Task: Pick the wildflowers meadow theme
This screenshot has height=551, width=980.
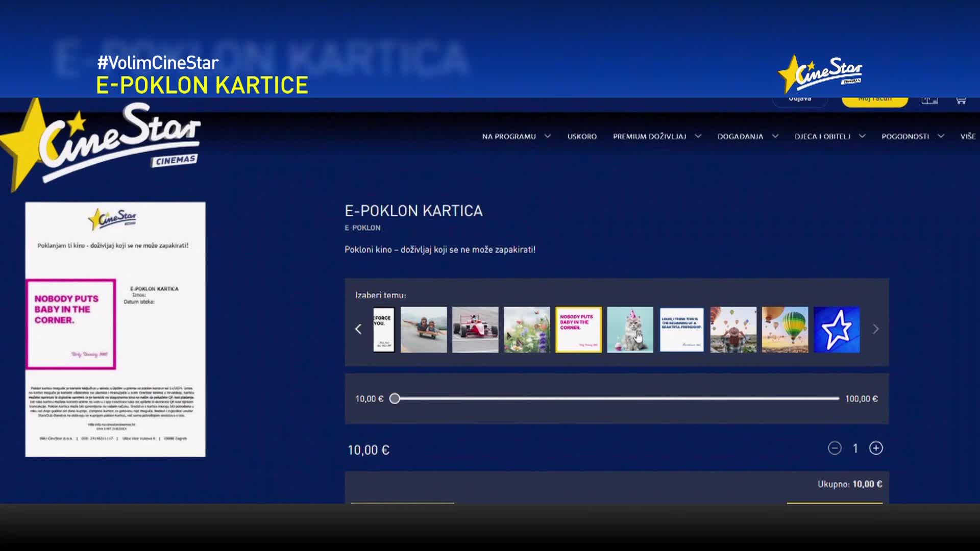Action: pos(527,330)
